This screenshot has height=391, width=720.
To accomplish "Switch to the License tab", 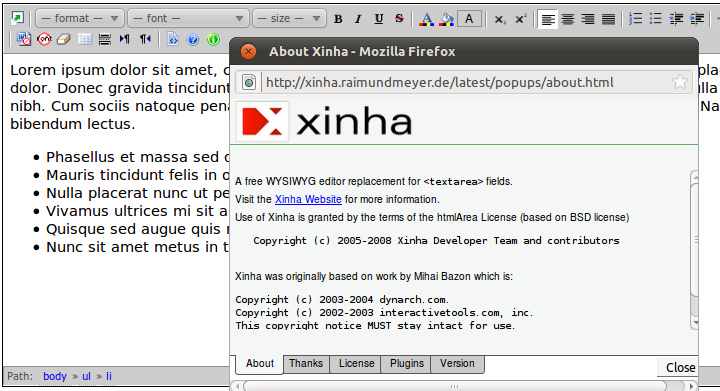I will pos(356,363).
